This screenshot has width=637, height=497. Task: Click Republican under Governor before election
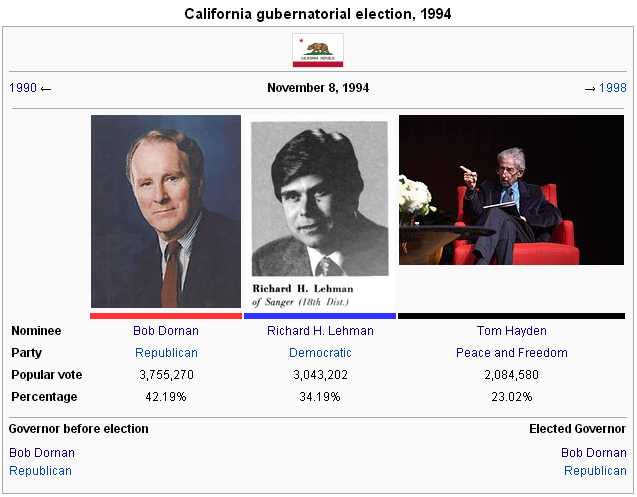40,471
